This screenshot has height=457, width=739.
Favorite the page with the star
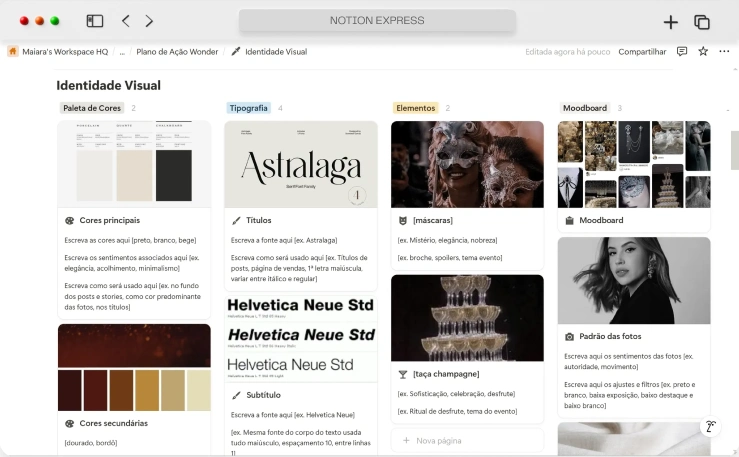pyautogui.click(x=703, y=51)
